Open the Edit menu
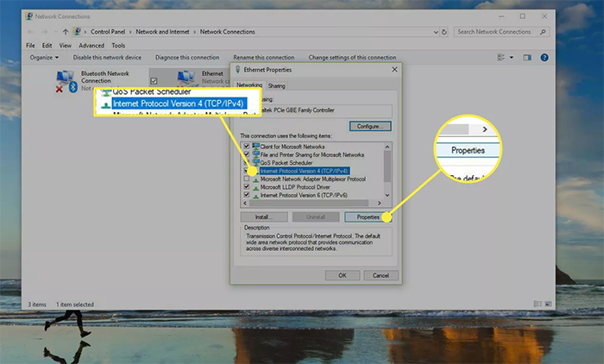 point(47,46)
